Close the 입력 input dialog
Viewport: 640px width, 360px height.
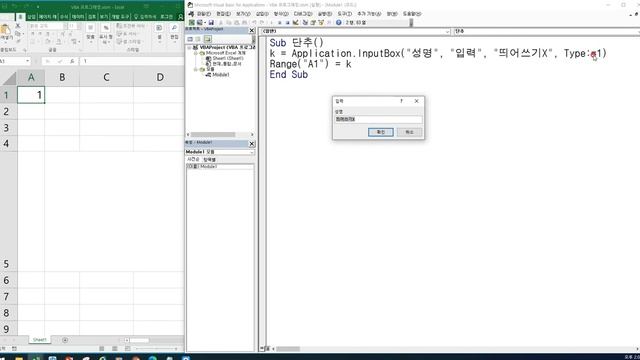click(416, 101)
